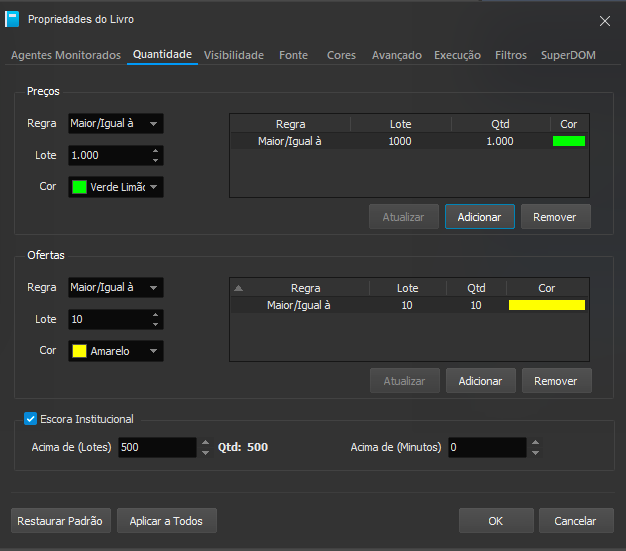Increase Acima de (Minutos) with up arrow
Image resolution: width=626 pixels, height=551 pixels.
[x=535, y=442]
